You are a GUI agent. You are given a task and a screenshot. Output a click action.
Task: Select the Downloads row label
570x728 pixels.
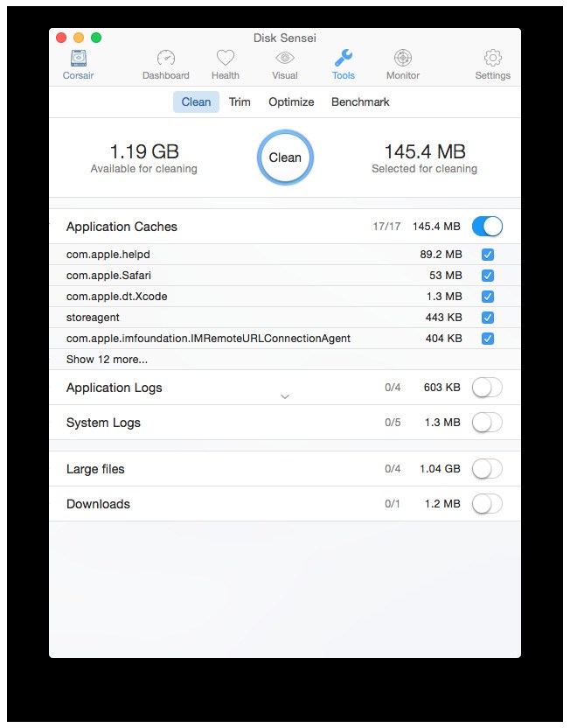pos(98,504)
